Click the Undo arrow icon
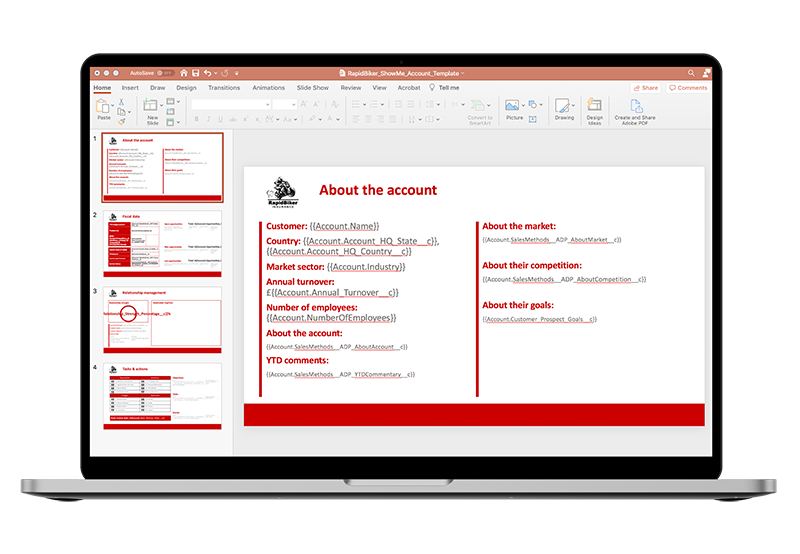This screenshot has height=554, width=800. click(x=208, y=73)
